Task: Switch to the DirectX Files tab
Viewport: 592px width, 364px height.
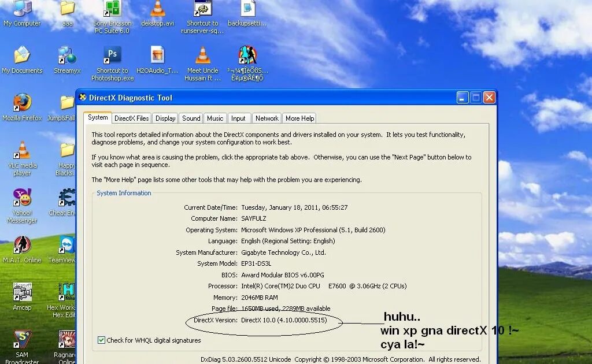Action: click(x=131, y=118)
